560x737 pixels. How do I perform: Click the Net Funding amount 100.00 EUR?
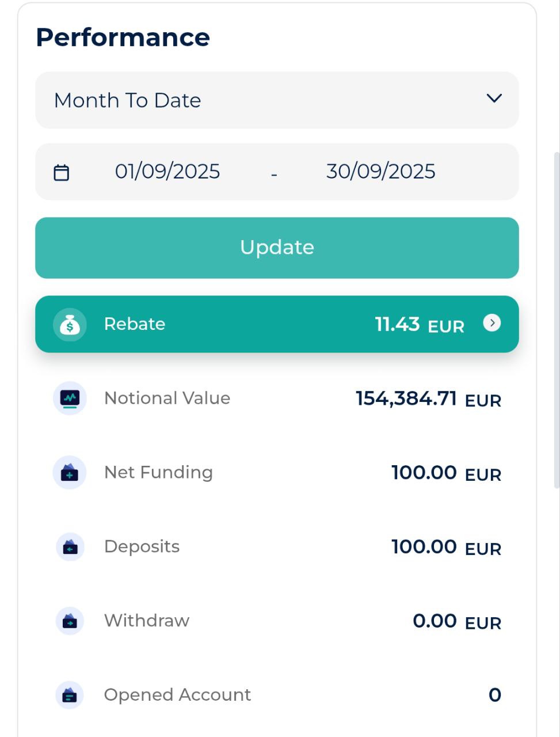click(x=446, y=473)
